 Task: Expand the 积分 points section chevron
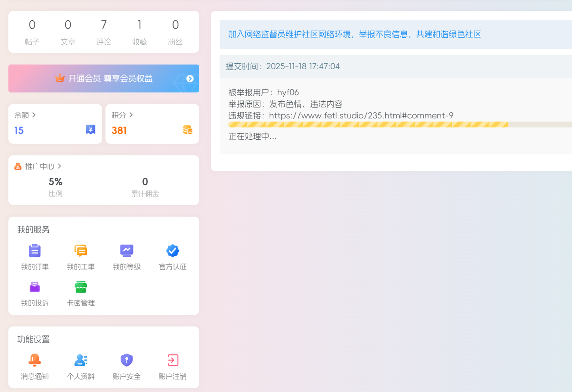(132, 115)
